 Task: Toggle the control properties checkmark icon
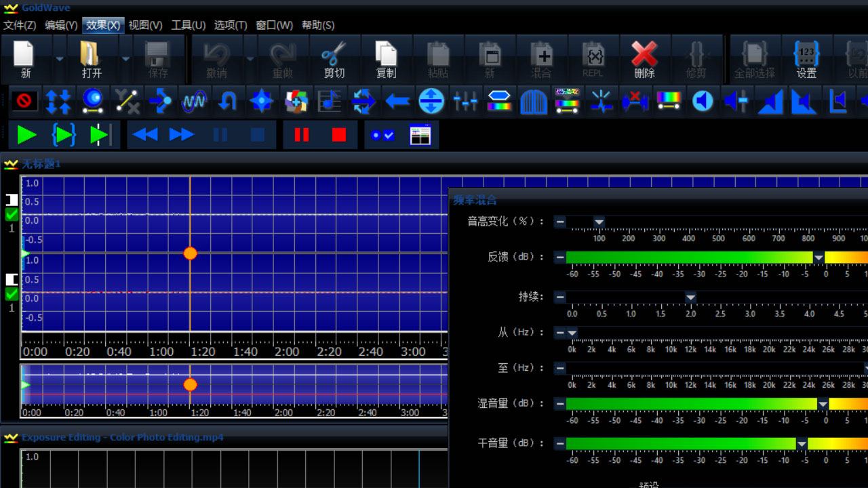[382, 135]
